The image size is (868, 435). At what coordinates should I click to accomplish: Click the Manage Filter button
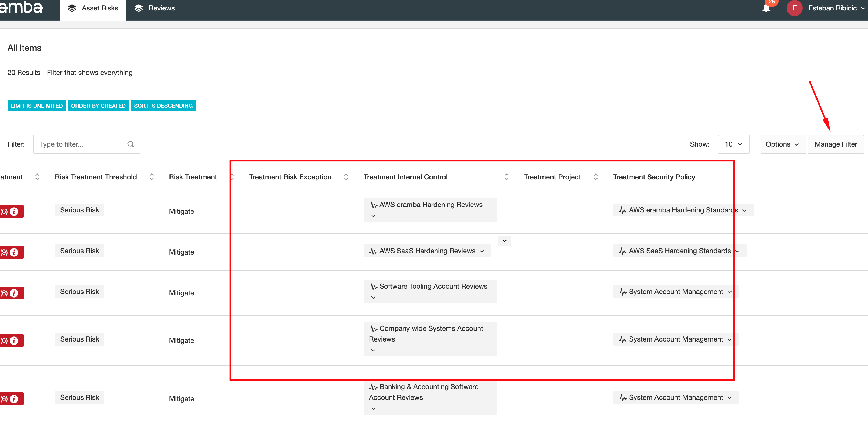pos(836,144)
